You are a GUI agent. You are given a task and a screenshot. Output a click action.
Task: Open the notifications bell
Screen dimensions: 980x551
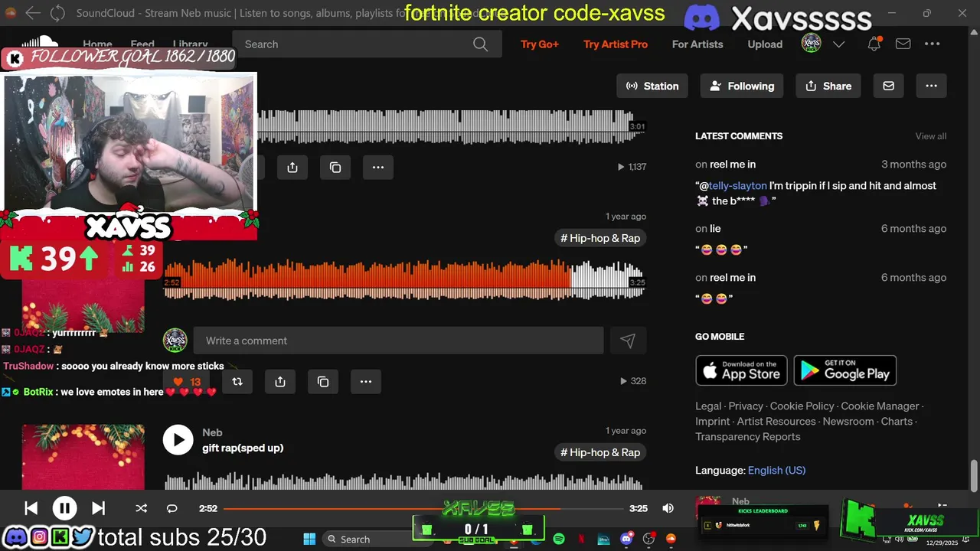pyautogui.click(x=874, y=44)
